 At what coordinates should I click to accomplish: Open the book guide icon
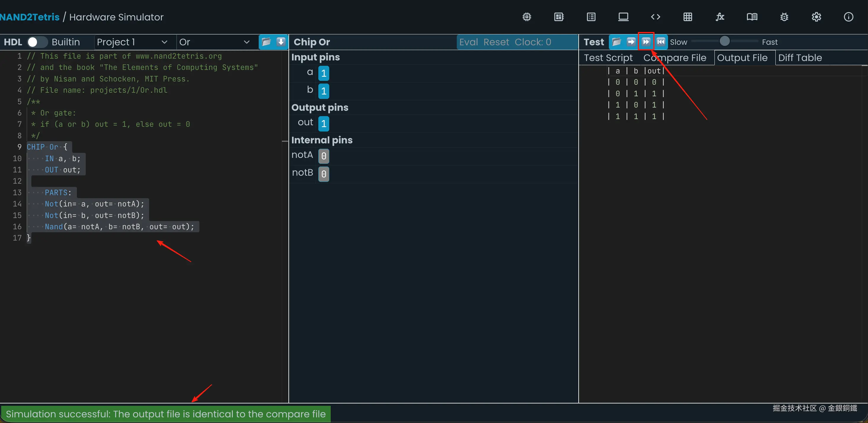point(752,17)
